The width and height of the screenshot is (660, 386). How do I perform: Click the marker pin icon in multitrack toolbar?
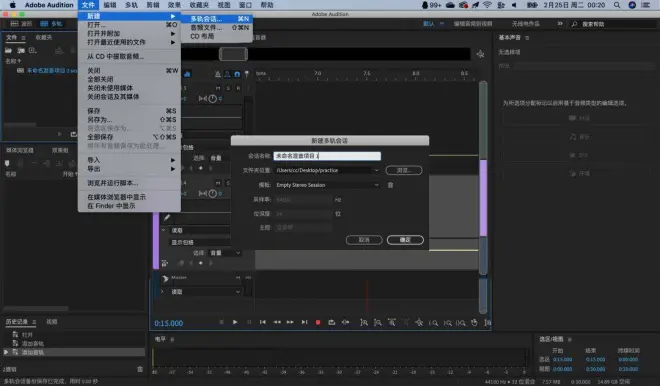pos(247,74)
